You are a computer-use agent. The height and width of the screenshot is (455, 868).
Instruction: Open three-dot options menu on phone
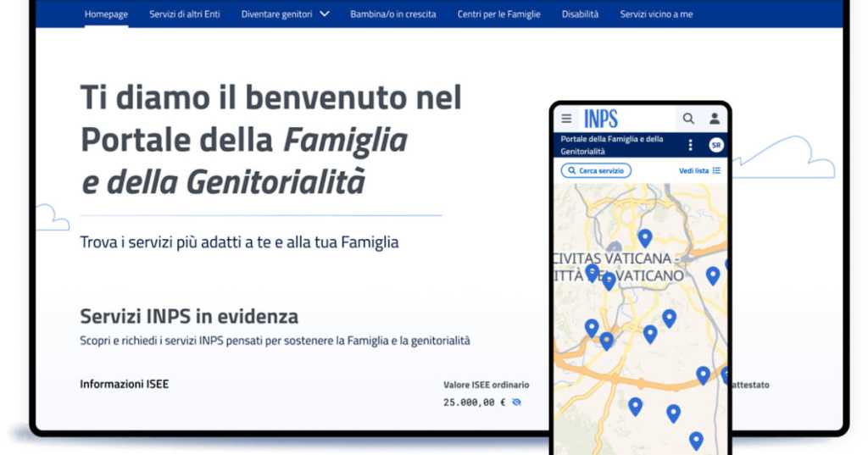click(x=690, y=145)
